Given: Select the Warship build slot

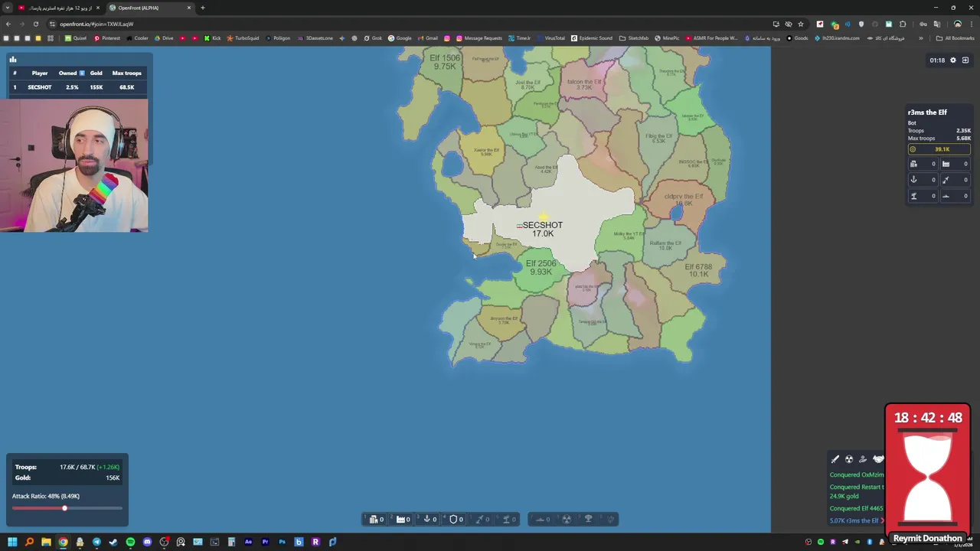Looking at the screenshot, I should point(542,520).
